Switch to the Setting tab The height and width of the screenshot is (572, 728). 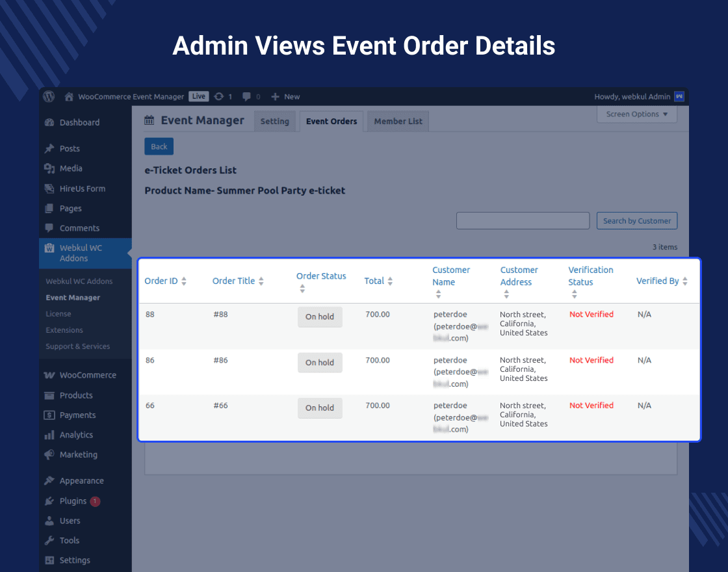pos(274,121)
